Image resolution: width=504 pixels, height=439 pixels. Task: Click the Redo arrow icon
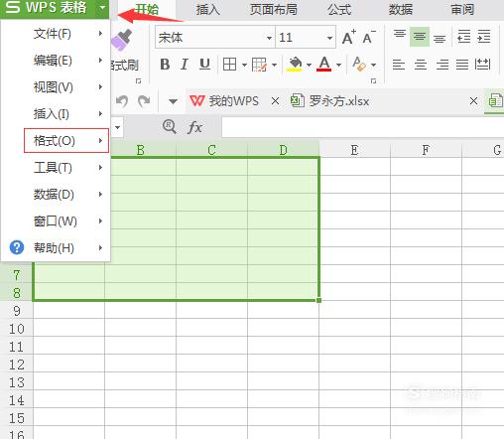click(x=144, y=100)
